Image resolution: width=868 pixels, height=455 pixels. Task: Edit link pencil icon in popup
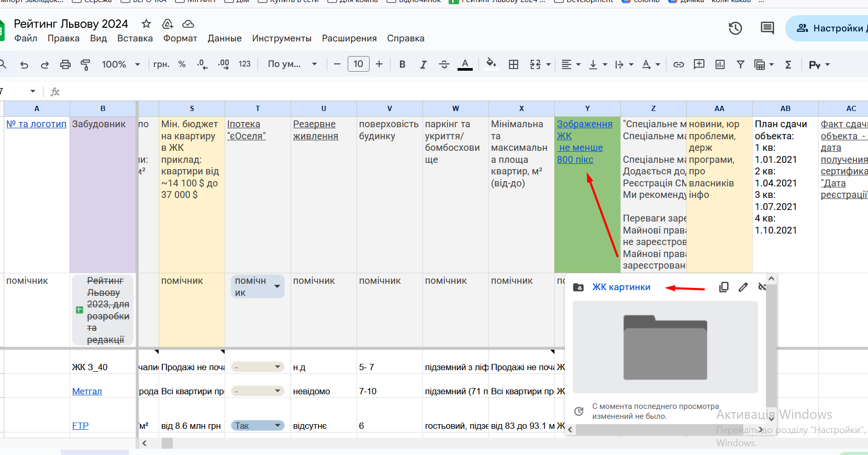click(x=743, y=287)
